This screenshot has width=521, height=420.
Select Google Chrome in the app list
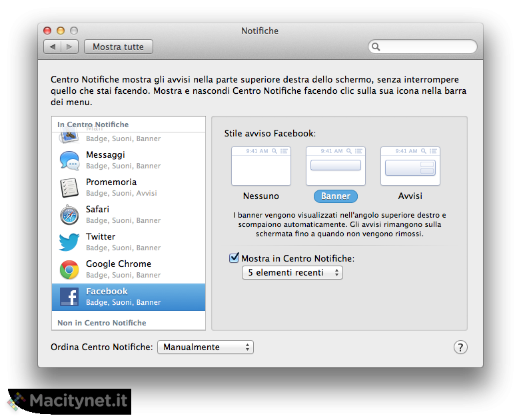pos(129,270)
